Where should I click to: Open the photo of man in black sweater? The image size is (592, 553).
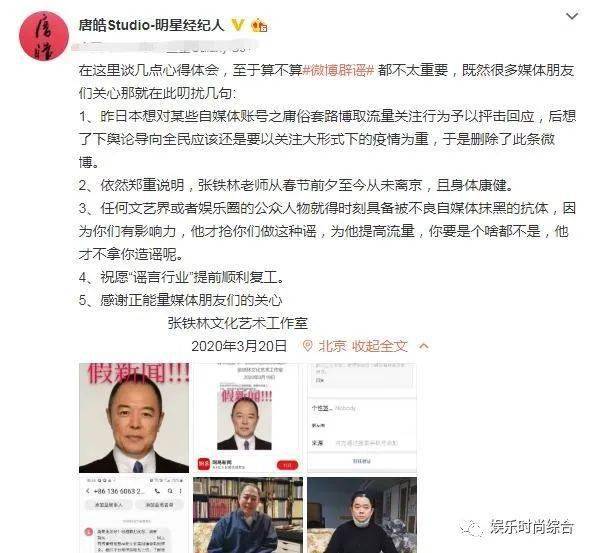(362, 515)
